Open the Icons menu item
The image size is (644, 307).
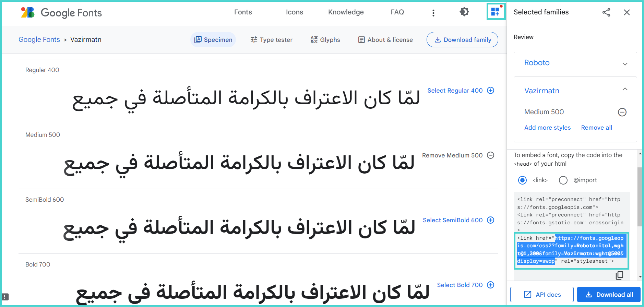pyautogui.click(x=295, y=12)
